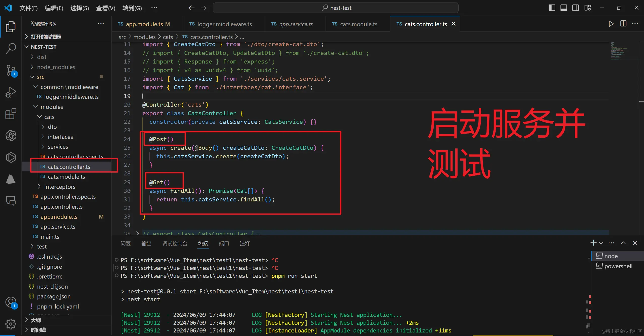Open the Explorer view in activity bar
This screenshot has height=336, width=644.
click(x=11, y=27)
